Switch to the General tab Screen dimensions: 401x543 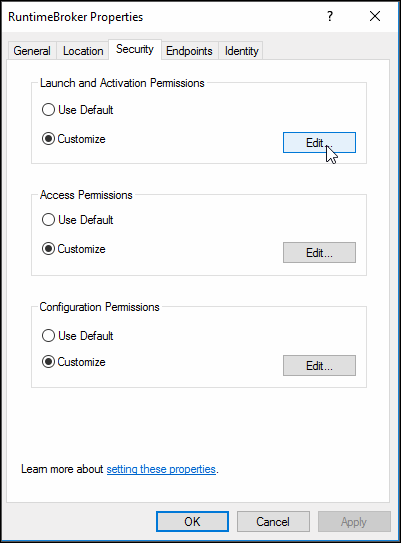(x=32, y=51)
